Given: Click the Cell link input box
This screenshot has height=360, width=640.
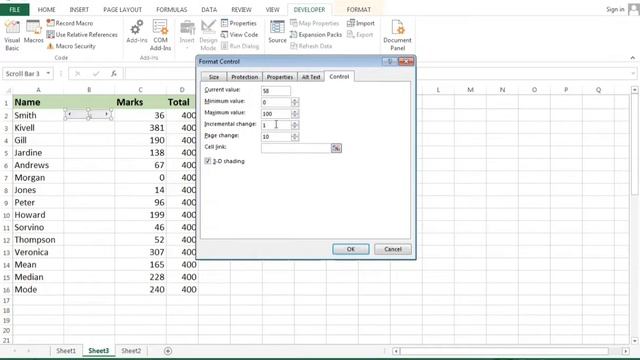Looking at the screenshot, I should click(x=296, y=148).
